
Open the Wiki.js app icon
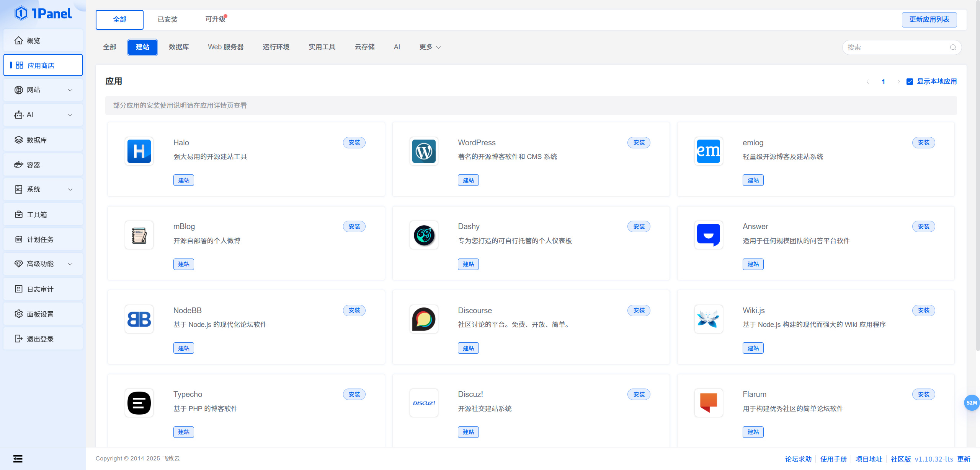pos(708,319)
